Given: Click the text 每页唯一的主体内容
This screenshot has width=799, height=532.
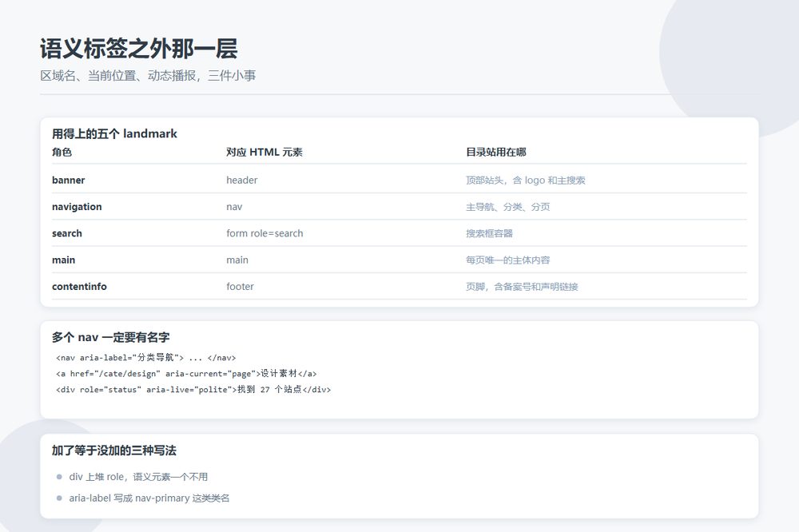Looking at the screenshot, I should pos(507,260).
